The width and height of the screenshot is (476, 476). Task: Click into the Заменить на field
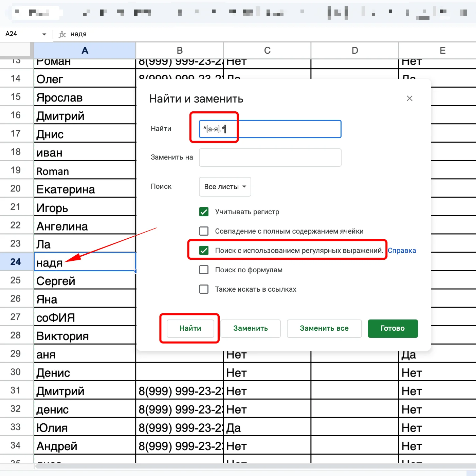click(x=270, y=158)
